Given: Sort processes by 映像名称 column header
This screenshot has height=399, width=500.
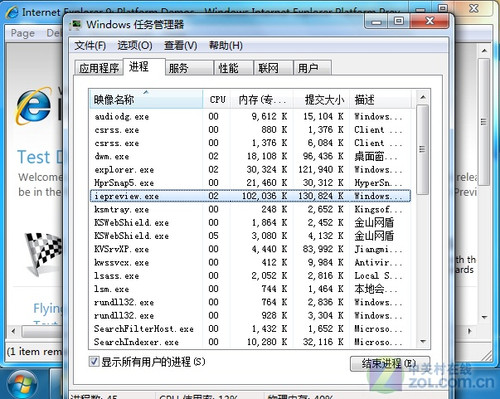Looking at the screenshot, I should [x=146, y=99].
